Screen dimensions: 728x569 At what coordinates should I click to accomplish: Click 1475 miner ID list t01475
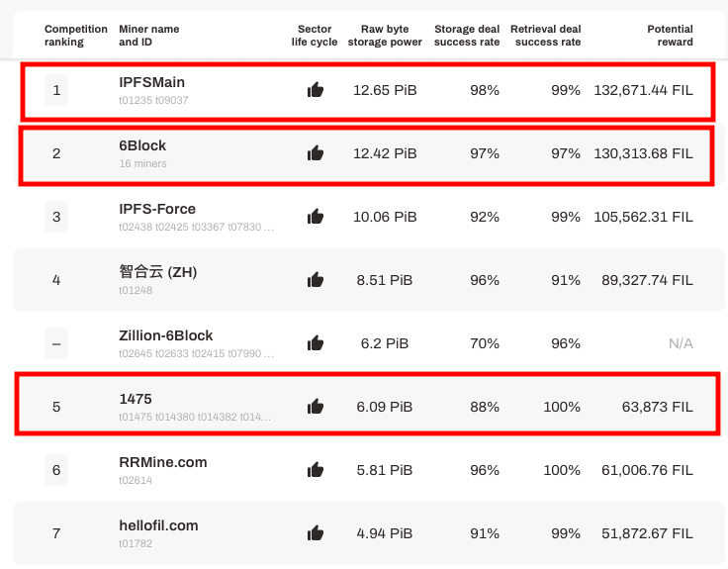(x=195, y=418)
